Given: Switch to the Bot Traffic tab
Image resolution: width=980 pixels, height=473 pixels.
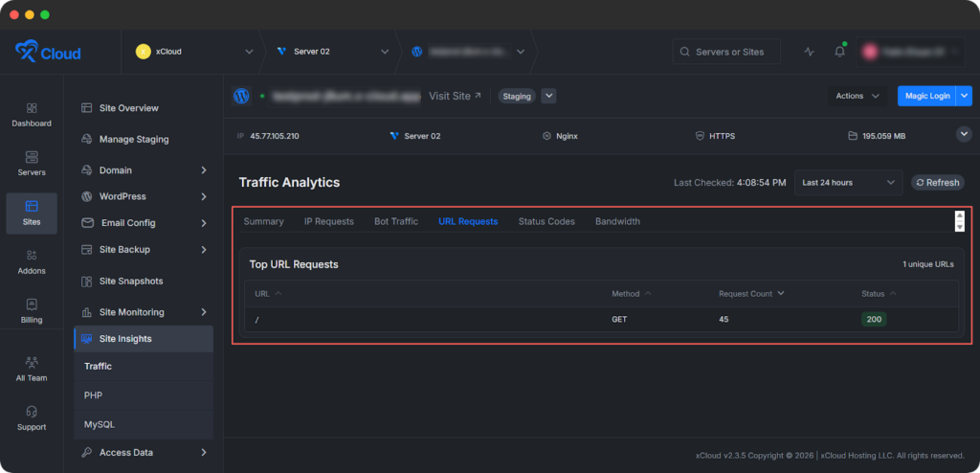Looking at the screenshot, I should click(x=395, y=221).
